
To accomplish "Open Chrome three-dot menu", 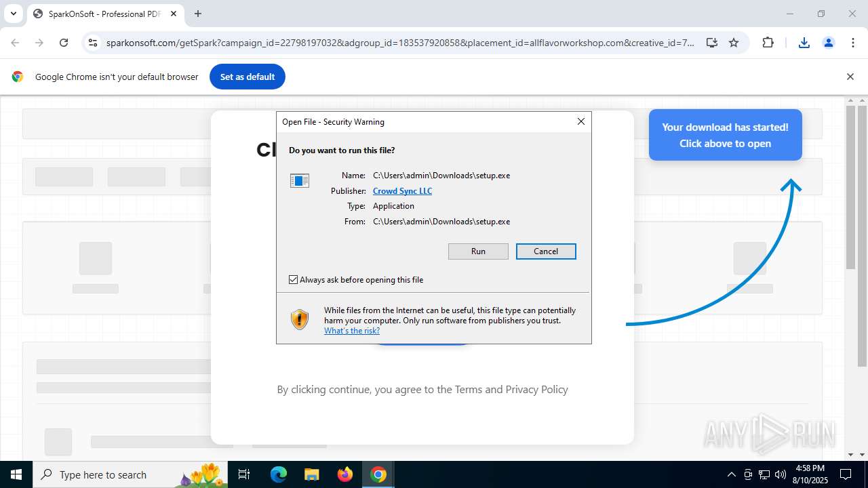I will 852,43.
